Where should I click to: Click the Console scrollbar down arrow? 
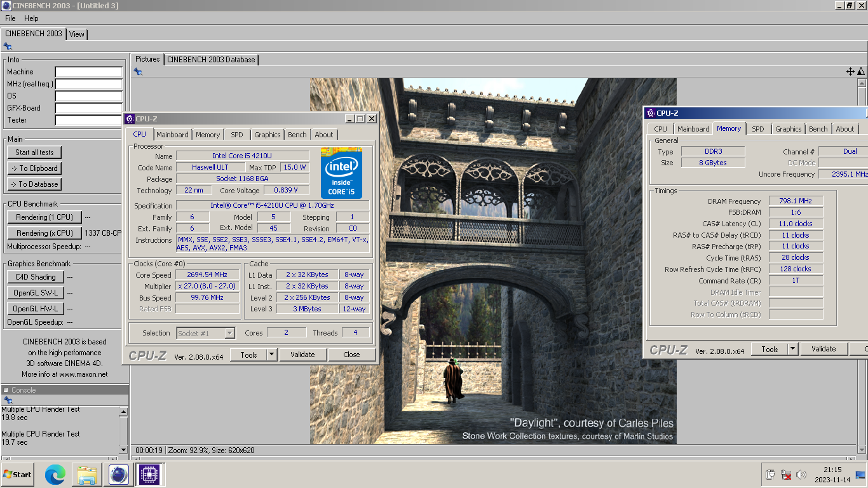[124, 450]
